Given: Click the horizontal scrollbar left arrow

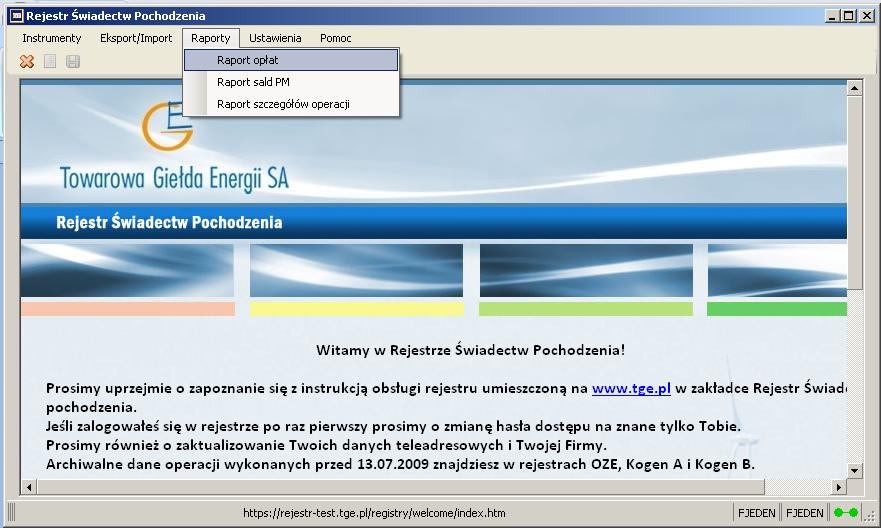Looking at the screenshot, I should [x=29, y=487].
